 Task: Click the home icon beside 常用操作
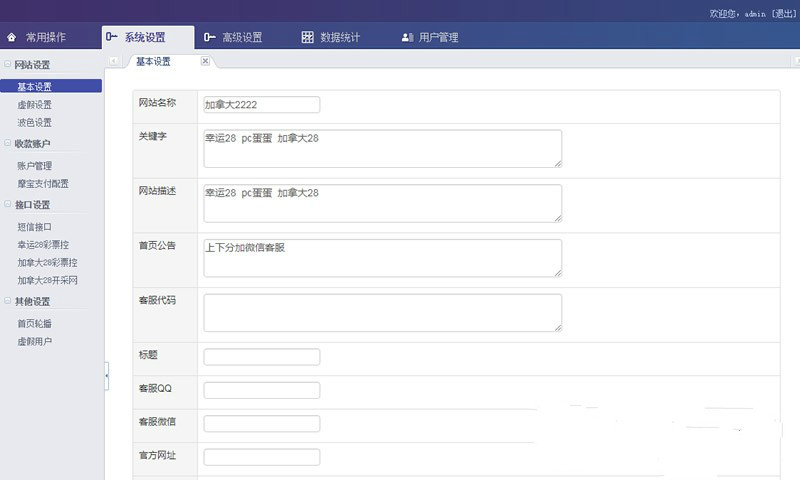click(x=11, y=37)
